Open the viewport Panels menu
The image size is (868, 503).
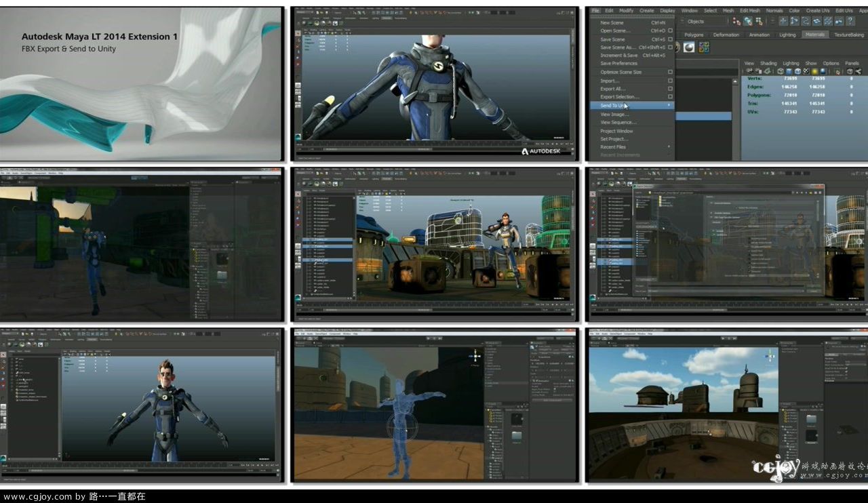(x=852, y=63)
